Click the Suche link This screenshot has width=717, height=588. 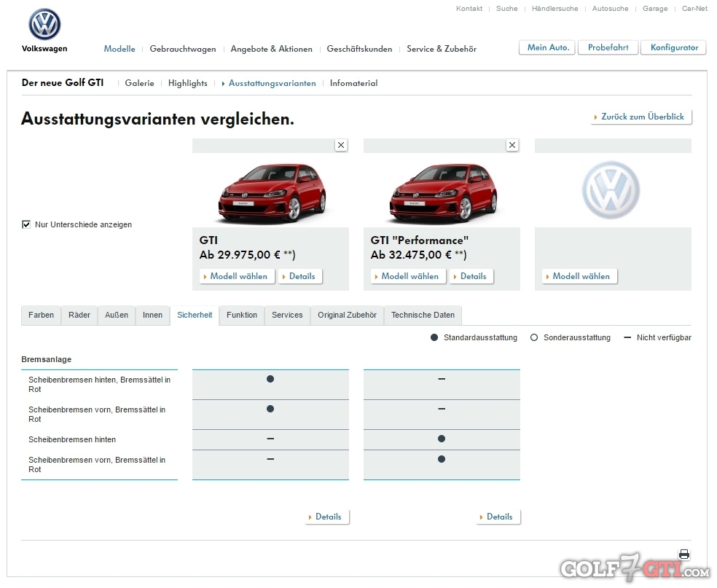[x=507, y=9]
